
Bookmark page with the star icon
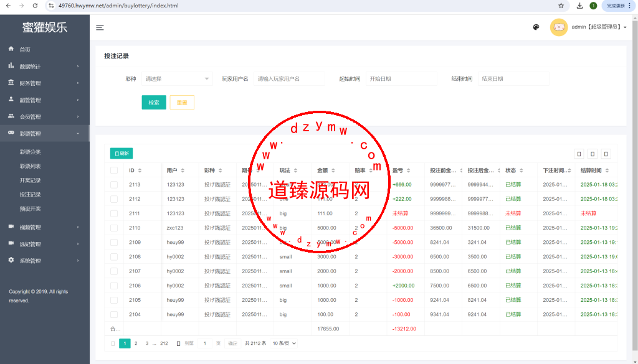pyautogui.click(x=561, y=6)
